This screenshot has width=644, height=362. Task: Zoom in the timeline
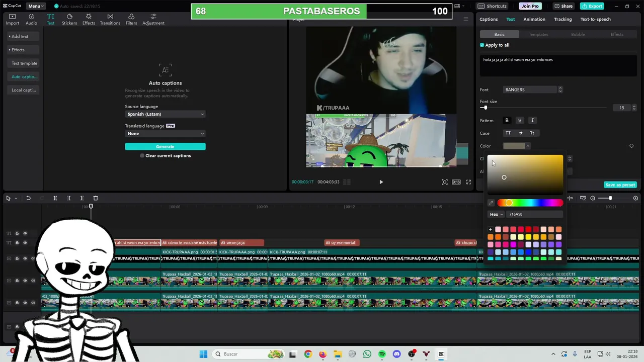635,198
